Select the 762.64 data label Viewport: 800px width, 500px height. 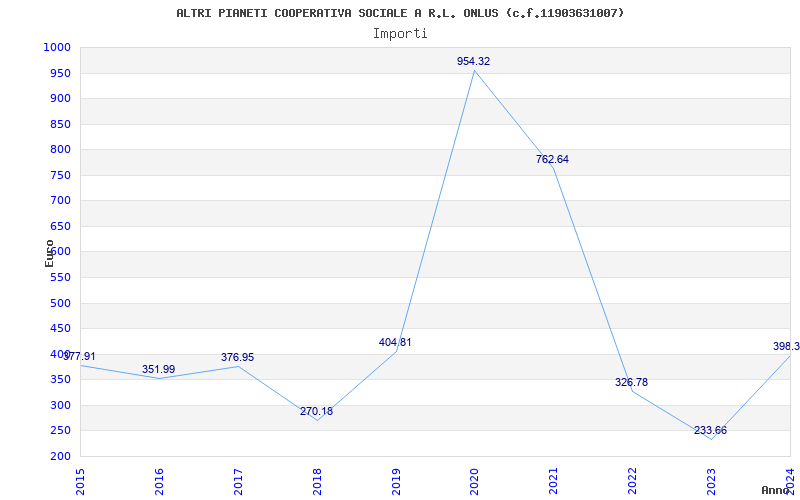click(552, 159)
